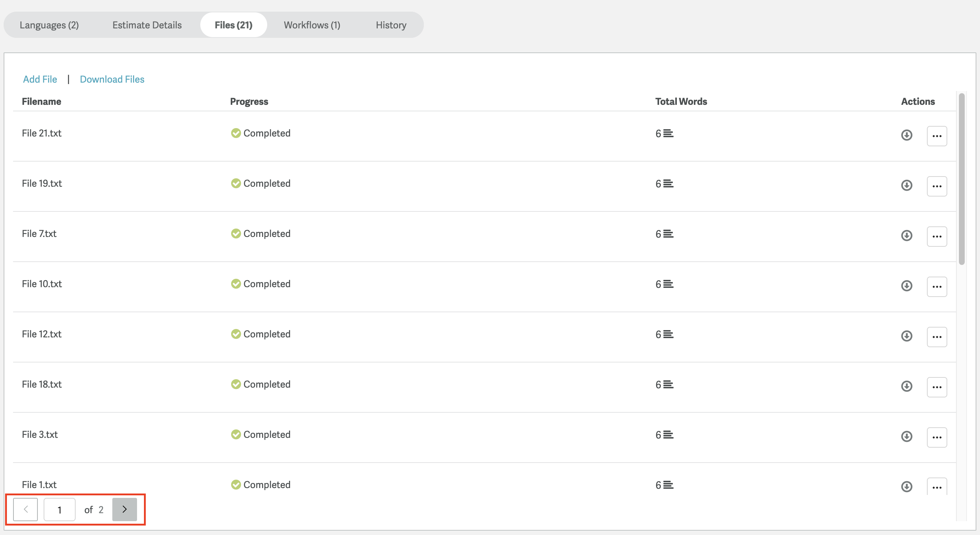This screenshot has width=980, height=535.
Task: Switch to the Languages (2) tab
Action: 49,25
